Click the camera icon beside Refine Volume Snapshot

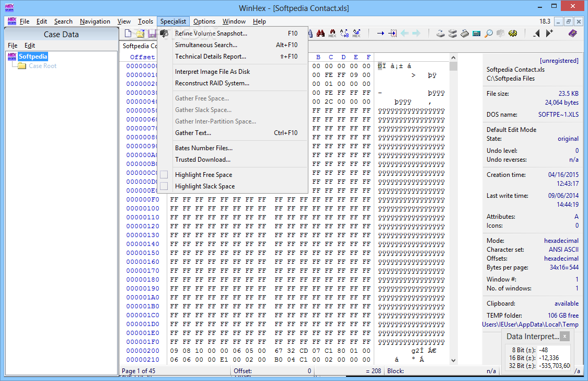coord(164,33)
